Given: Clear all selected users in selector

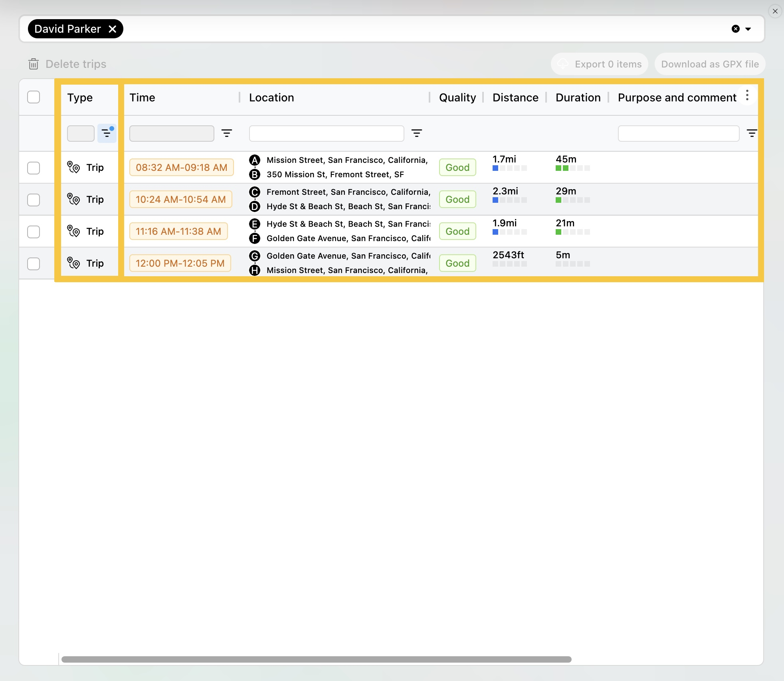Looking at the screenshot, I should click(x=736, y=29).
